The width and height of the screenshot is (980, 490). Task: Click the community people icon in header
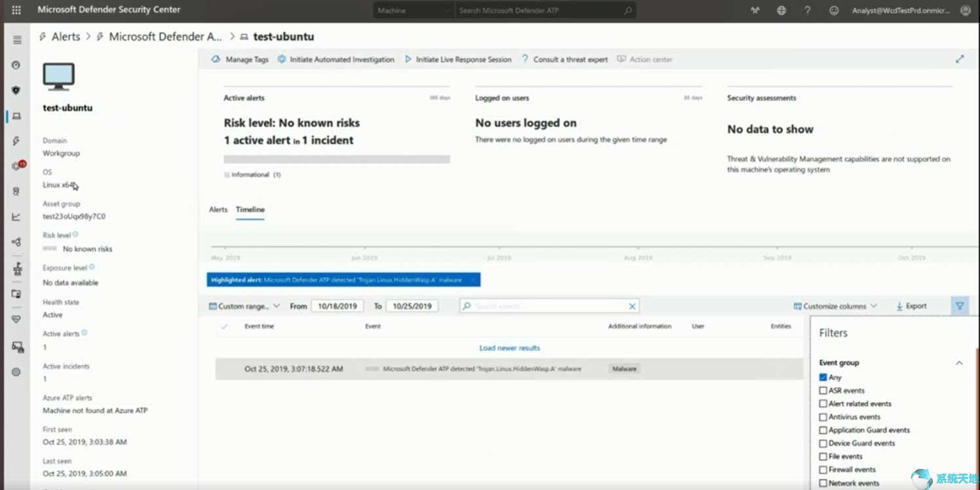coord(755,10)
